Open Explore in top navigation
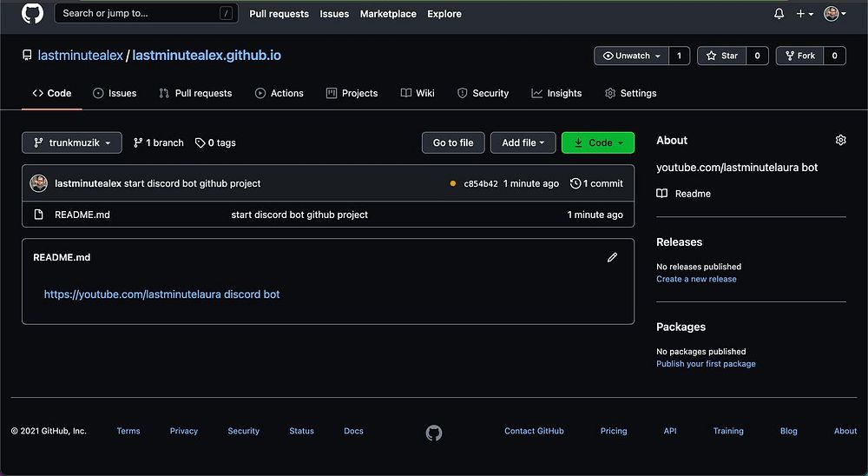868x476 pixels. click(x=444, y=14)
